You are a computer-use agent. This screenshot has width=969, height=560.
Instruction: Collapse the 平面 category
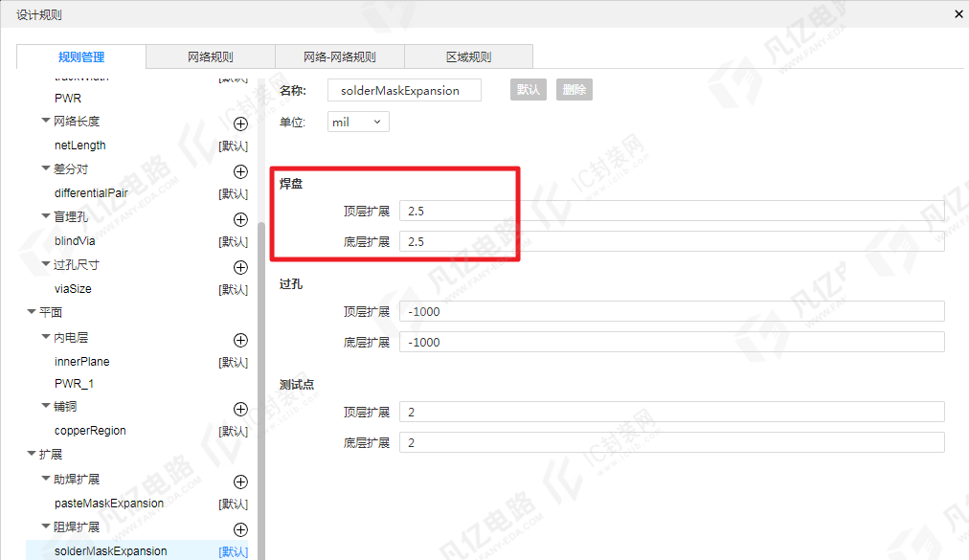click(x=32, y=311)
